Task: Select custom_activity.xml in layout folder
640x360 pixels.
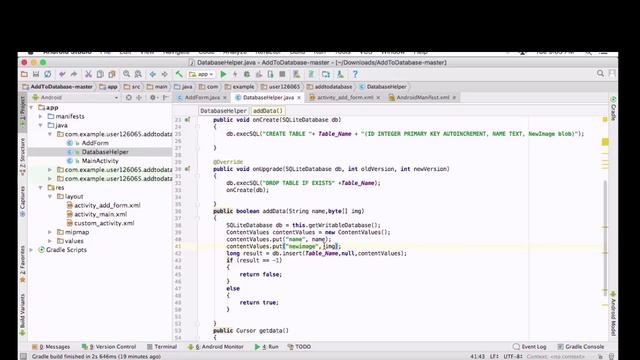Action: (x=104, y=223)
